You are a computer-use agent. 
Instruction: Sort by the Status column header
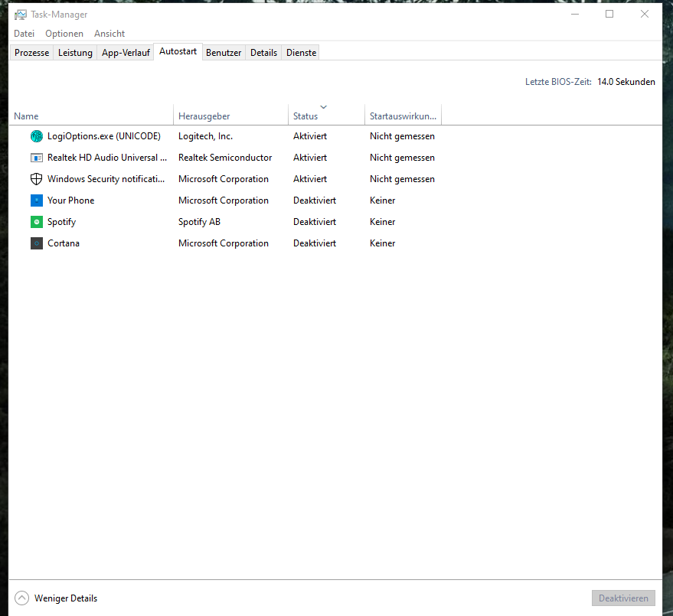pos(326,115)
